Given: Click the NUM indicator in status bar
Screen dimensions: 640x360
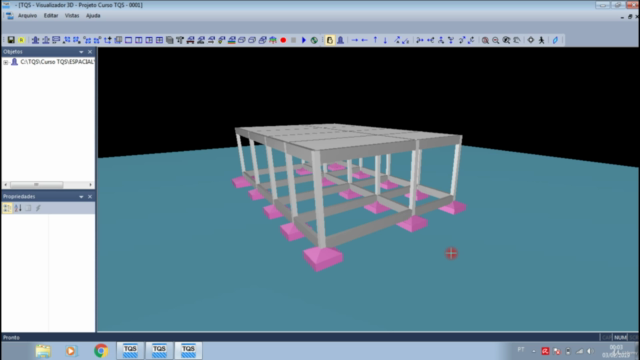Looking at the screenshot, I should 620,338.
